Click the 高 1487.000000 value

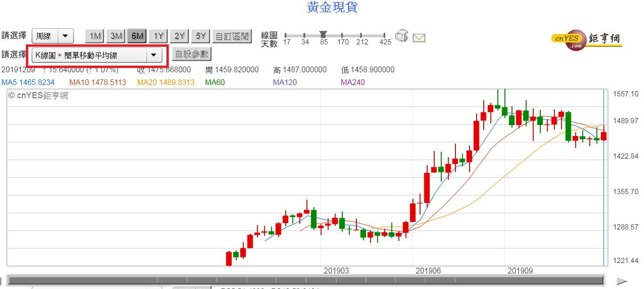pyautogui.click(x=300, y=70)
